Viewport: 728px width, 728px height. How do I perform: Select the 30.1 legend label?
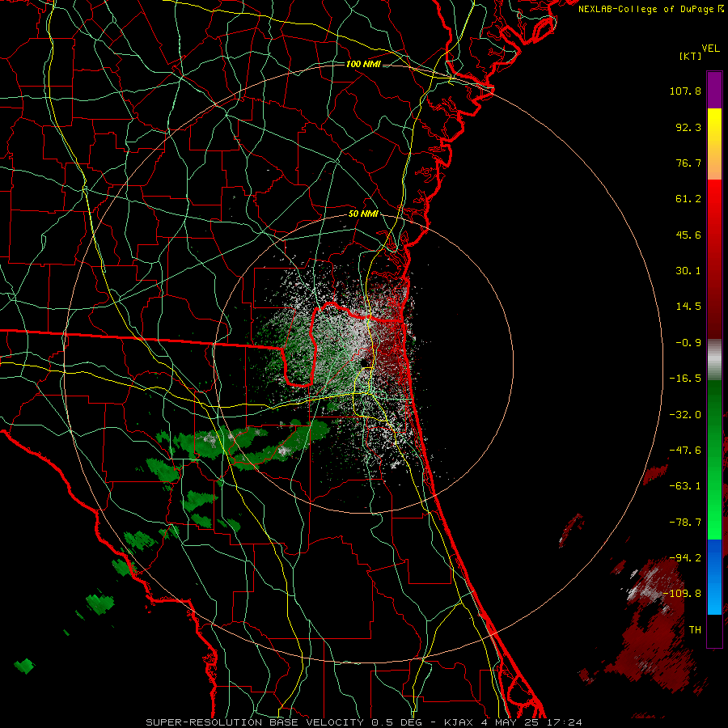click(688, 271)
